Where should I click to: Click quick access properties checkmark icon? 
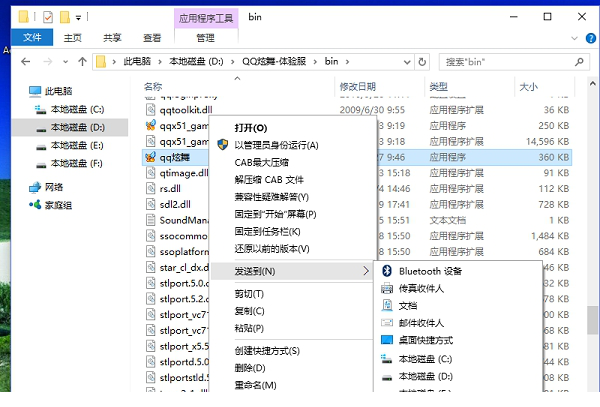tap(48, 17)
